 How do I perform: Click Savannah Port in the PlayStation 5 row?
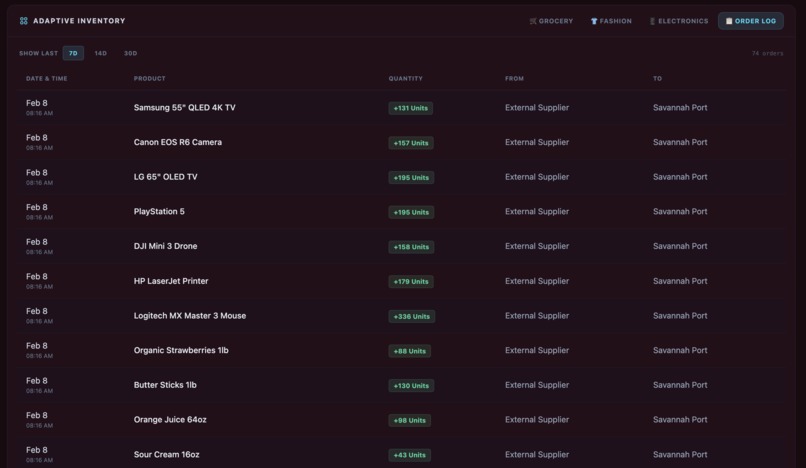click(x=680, y=211)
